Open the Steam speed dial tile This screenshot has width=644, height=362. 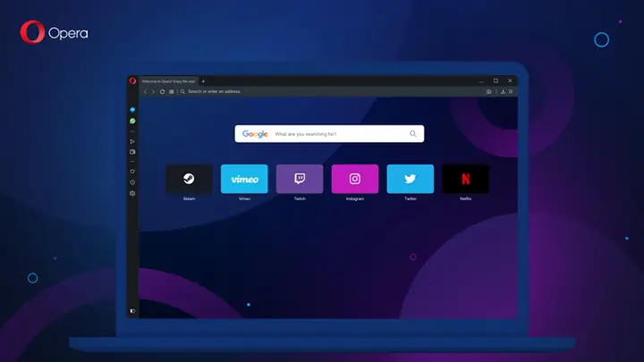pyautogui.click(x=189, y=179)
